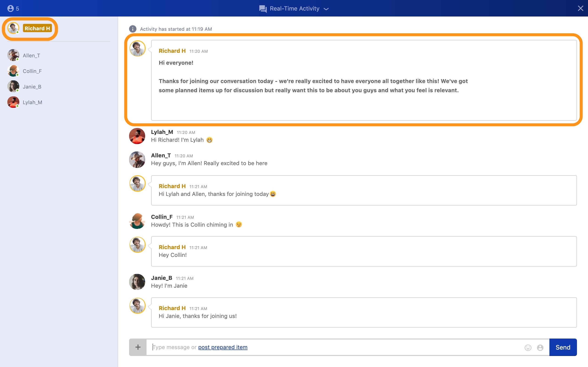This screenshot has height=367, width=588.
Task: Open the post prepared item link
Action: click(223, 347)
